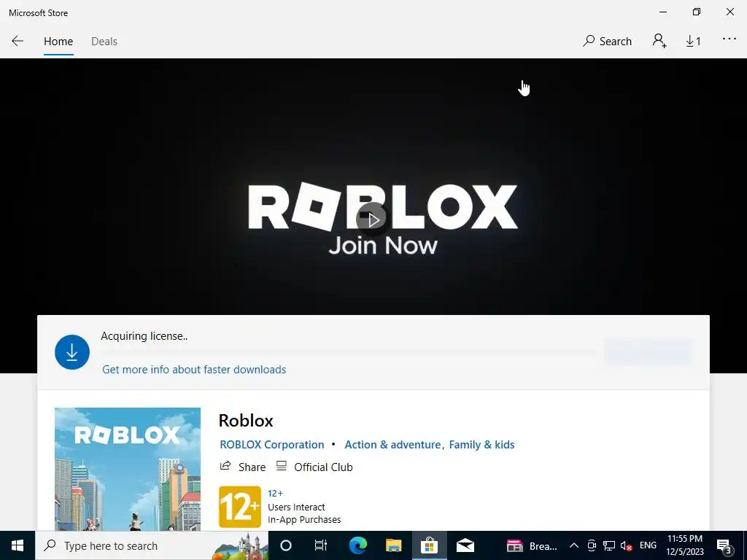Click 'In-App Purchases' text
747x560 pixels.
304,519
